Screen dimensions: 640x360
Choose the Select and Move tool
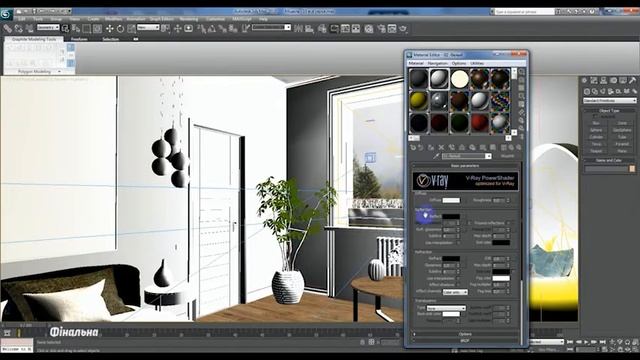(109, 29)
